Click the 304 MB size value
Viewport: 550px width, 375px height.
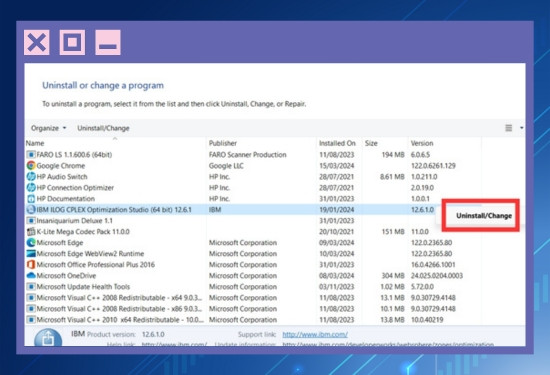[x=393, y=276]
